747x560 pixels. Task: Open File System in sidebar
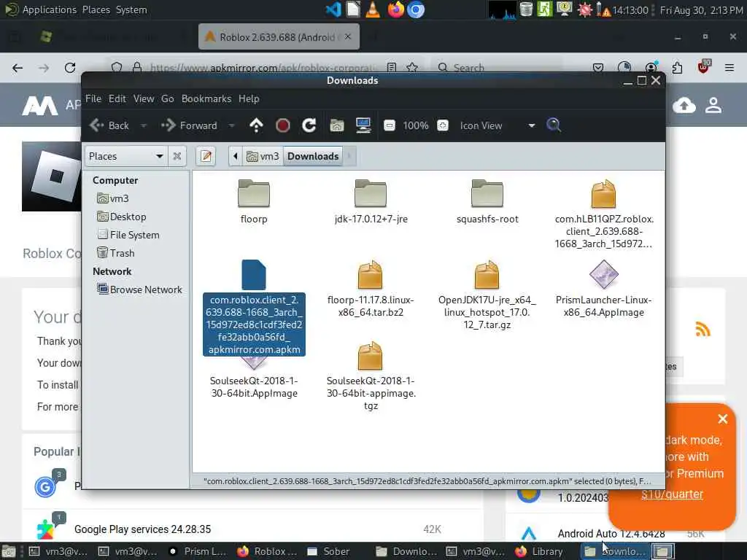tap(128, 235)
